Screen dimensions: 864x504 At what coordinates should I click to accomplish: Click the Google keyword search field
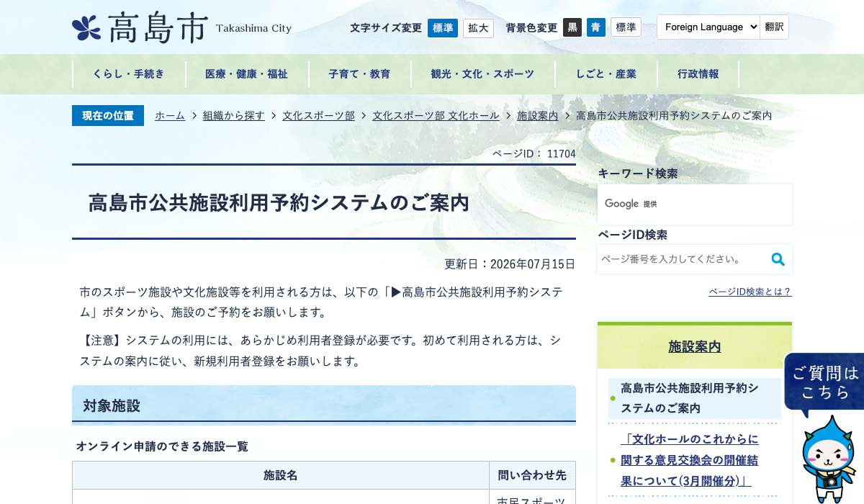click(x=695, y=204)
